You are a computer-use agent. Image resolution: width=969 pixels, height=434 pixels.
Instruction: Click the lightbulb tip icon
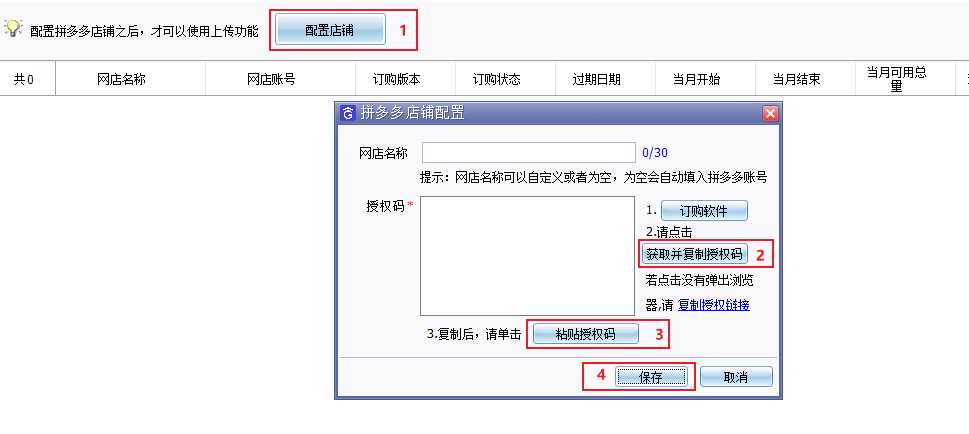pos(13,28)
